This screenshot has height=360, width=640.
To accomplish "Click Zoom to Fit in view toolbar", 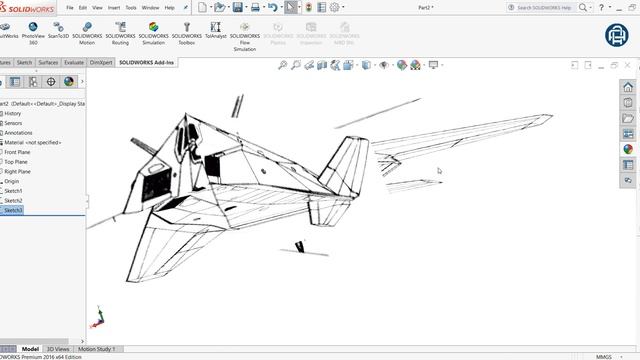I will click(282, 65).
